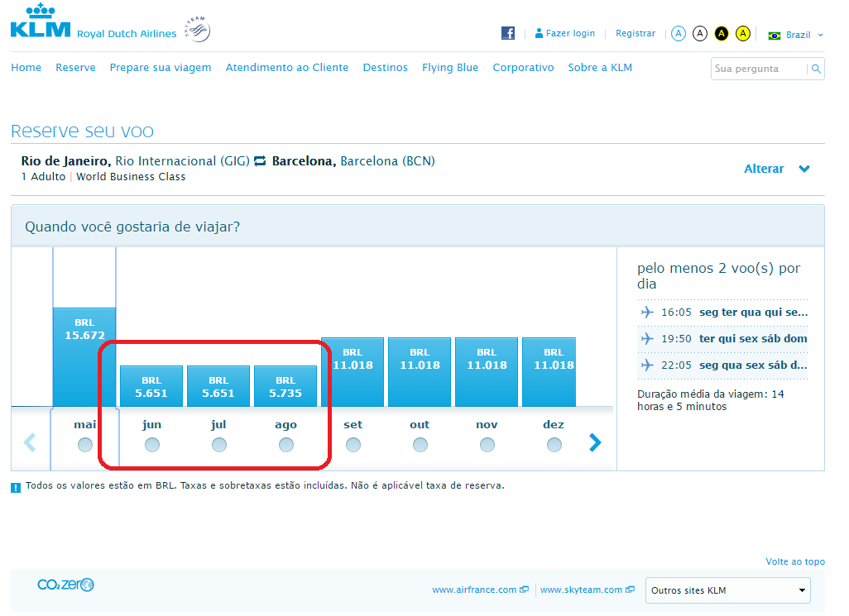Open the CO2 zero logo

pos(65,585)
